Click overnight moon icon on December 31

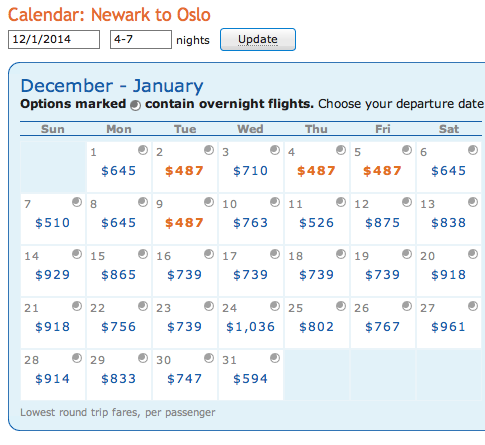[x=275, y=358]
